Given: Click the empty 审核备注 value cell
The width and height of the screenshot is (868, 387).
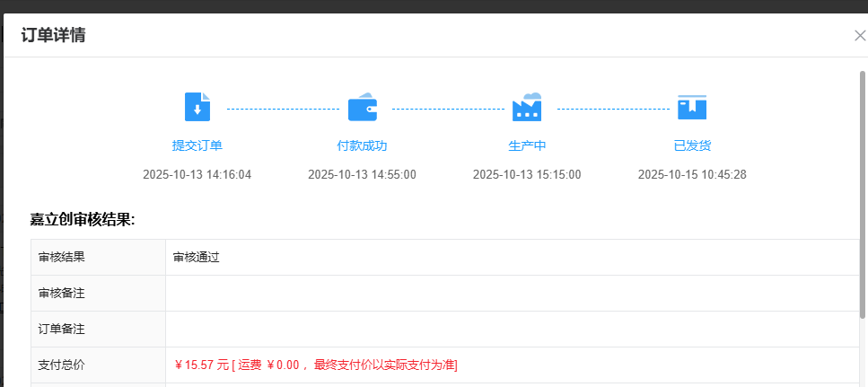Looking at the screenshot, I should (512, 294).
